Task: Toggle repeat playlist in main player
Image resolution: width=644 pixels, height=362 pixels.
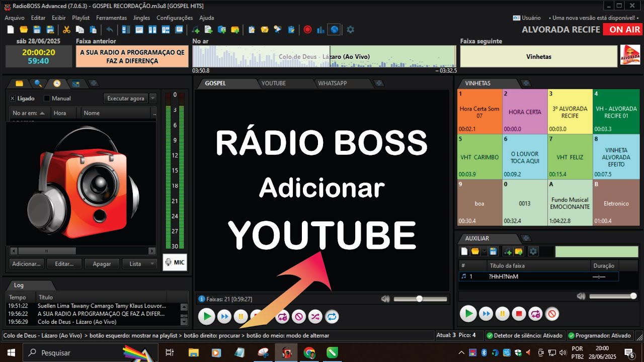Action: click(x=332, y=316)
